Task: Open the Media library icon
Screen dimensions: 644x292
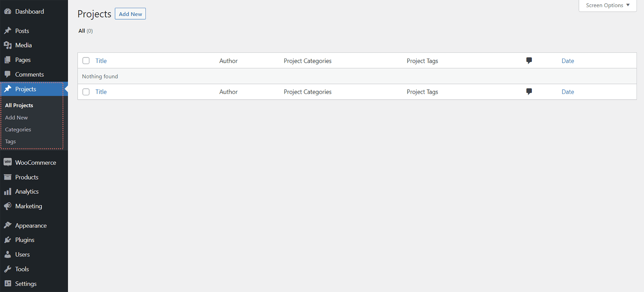Action: (x=8, y=45)
